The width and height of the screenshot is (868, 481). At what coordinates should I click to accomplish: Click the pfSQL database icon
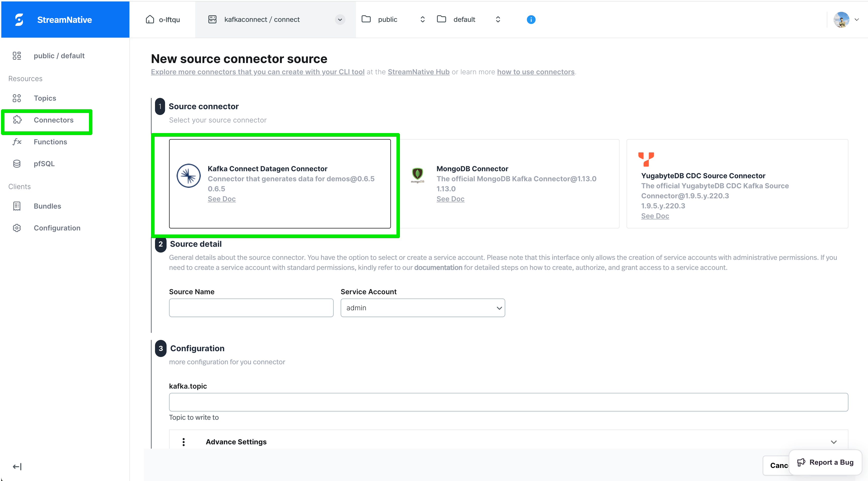(x=17, y=164)
